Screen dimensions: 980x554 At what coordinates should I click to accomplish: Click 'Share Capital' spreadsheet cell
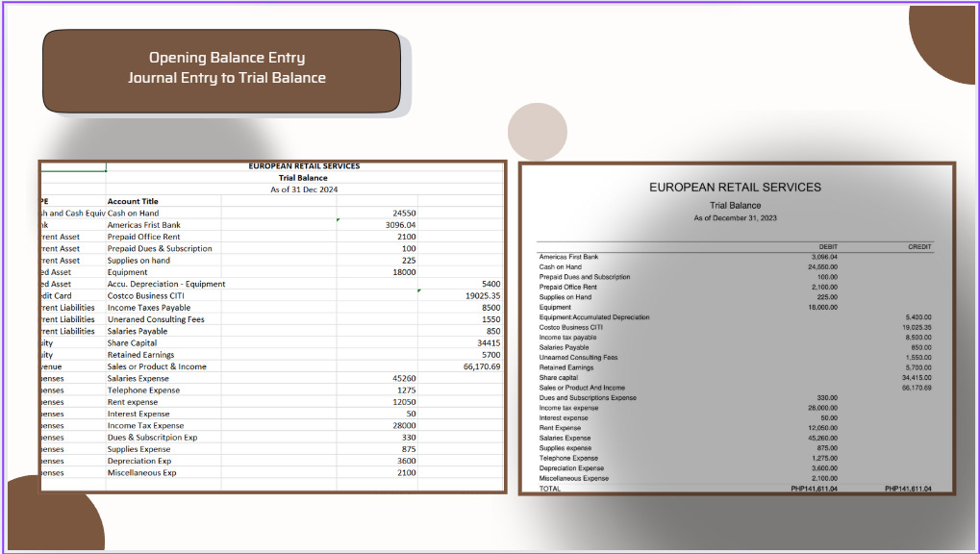pos(132,344)
